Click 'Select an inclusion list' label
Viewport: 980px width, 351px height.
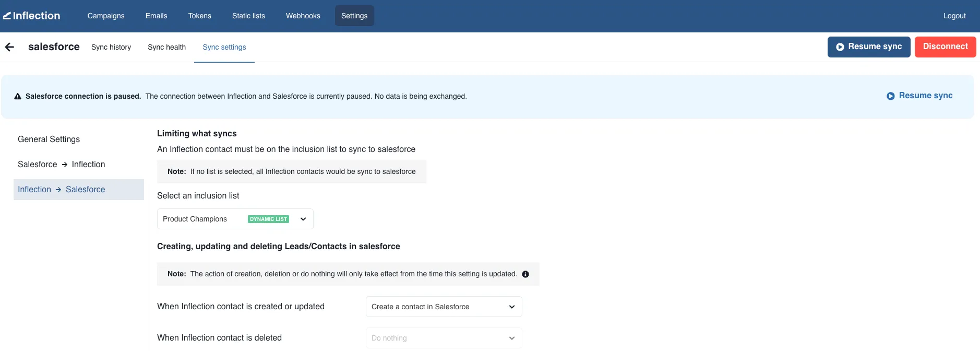198,196
